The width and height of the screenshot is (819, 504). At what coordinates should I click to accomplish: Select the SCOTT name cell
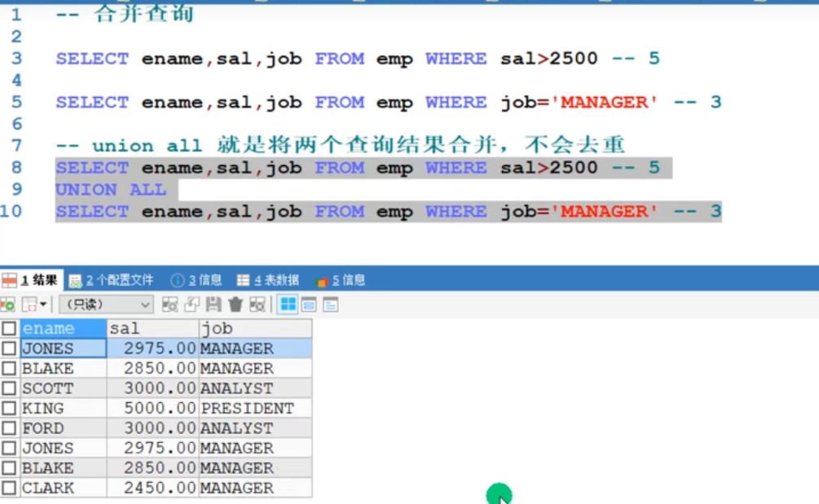[x=64, y=388]
